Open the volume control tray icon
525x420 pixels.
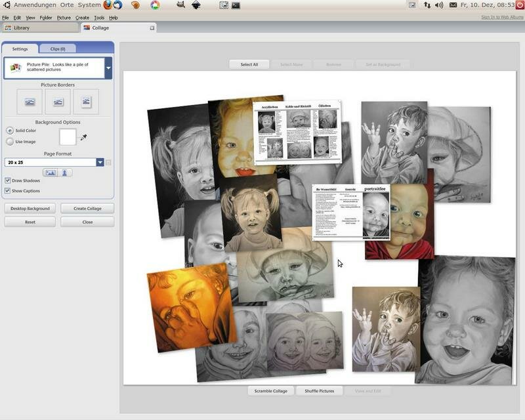pyautogui.click(x=439, y=5)
